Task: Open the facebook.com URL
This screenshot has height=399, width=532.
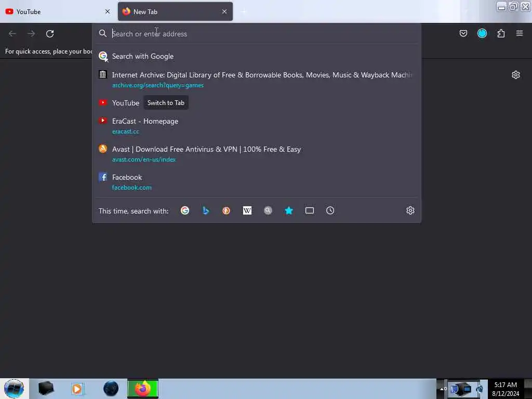Action: click(x=131, y=188)
